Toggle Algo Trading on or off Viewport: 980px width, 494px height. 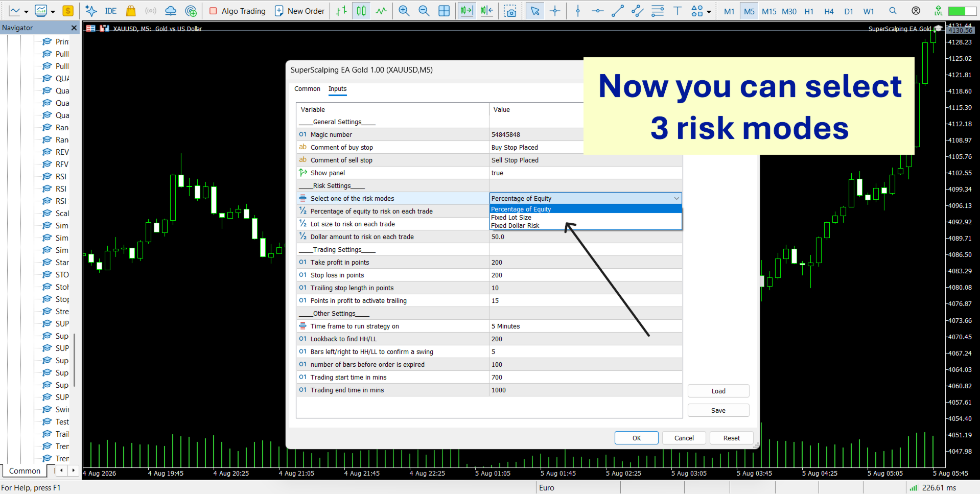[238, 11]
